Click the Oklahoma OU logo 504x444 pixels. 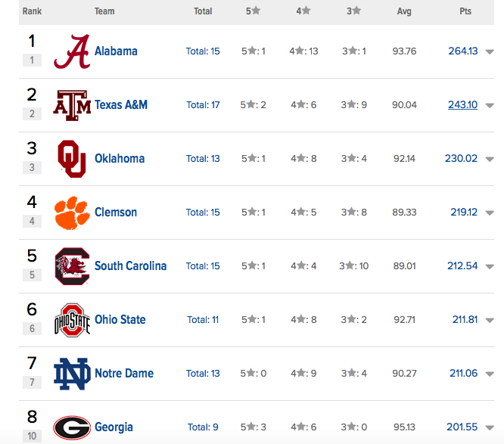coord(72,159)
